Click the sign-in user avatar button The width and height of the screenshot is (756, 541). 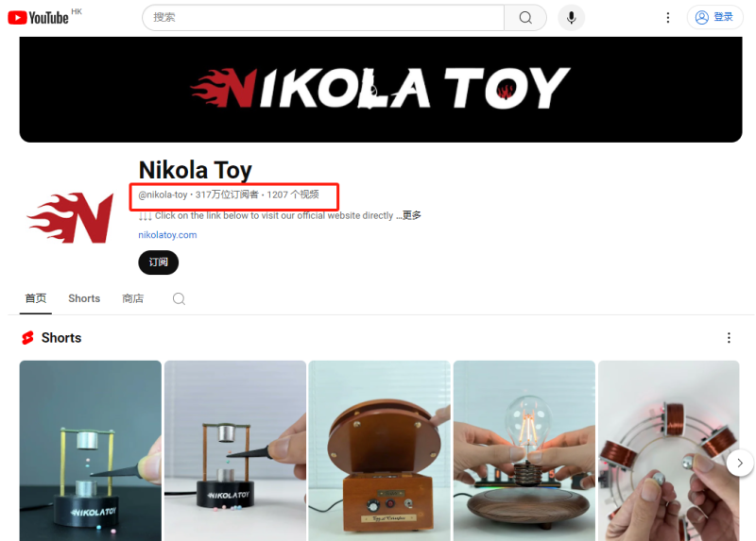coord(714,17)
